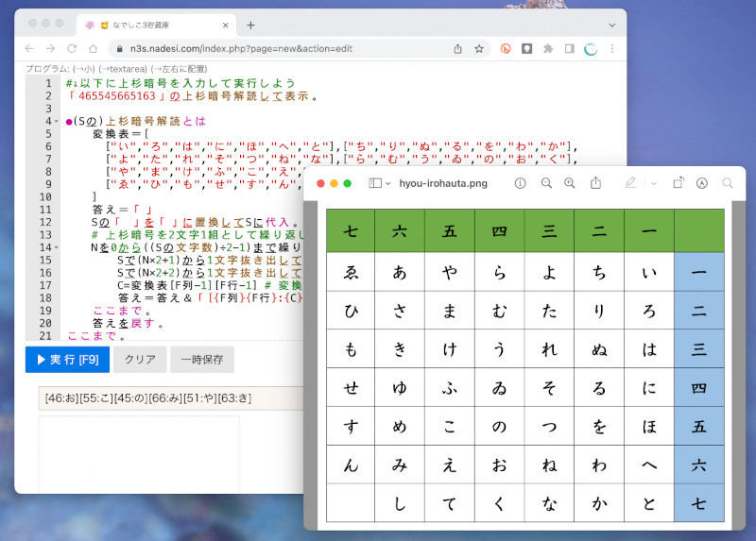
Task: Click the share icon in address bar
Action: coord(457,49)
